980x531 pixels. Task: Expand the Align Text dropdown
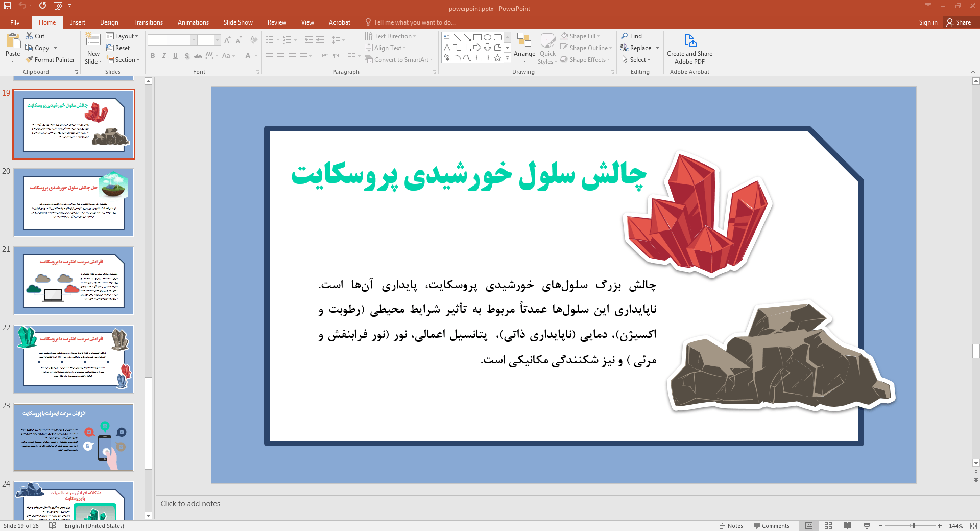pyautogui.click(x=386, y=48)
